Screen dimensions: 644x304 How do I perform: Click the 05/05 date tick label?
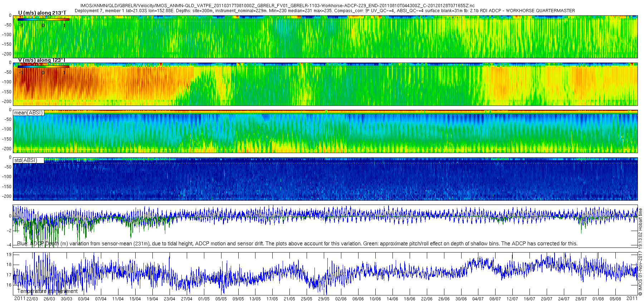(221, 299)
